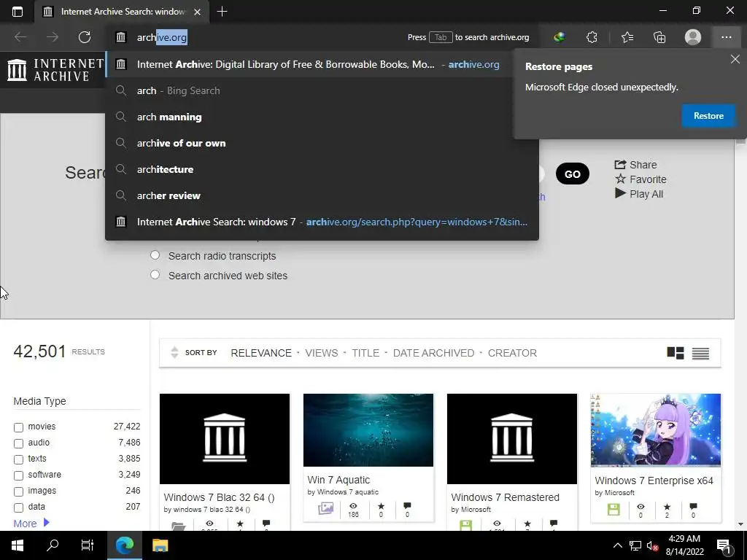Toggle vertical tabs icon in title bar
Image resolution: width=747 pixels, height=560 pixels.
pyautogui.click(x=18, y=12)
